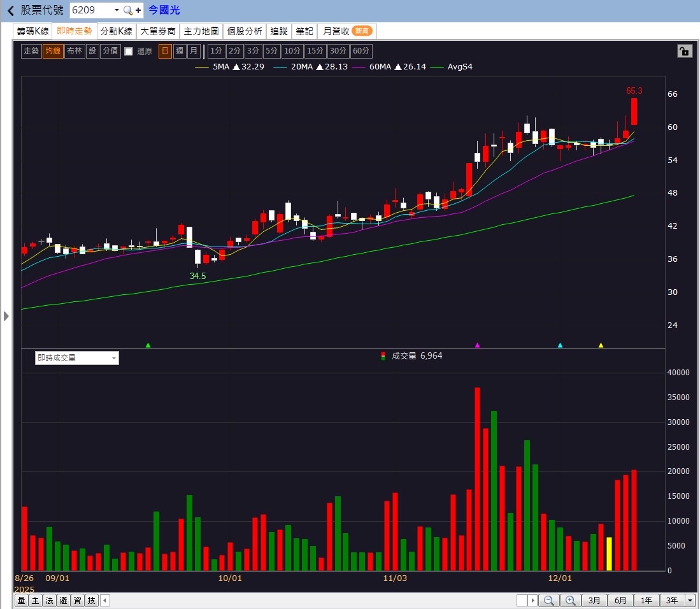Select the 60分 interval button
This screenshot has height=609, width=700.
click(x=361, y=51)
